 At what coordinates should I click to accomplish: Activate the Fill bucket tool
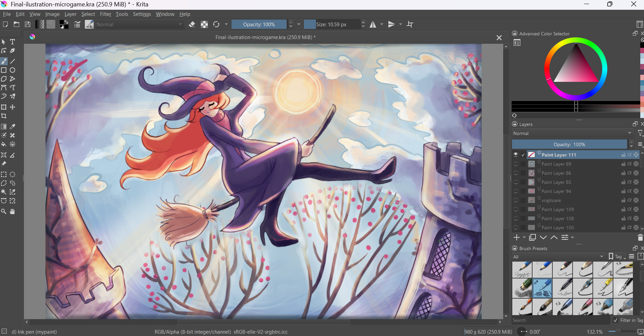point(4,144)
